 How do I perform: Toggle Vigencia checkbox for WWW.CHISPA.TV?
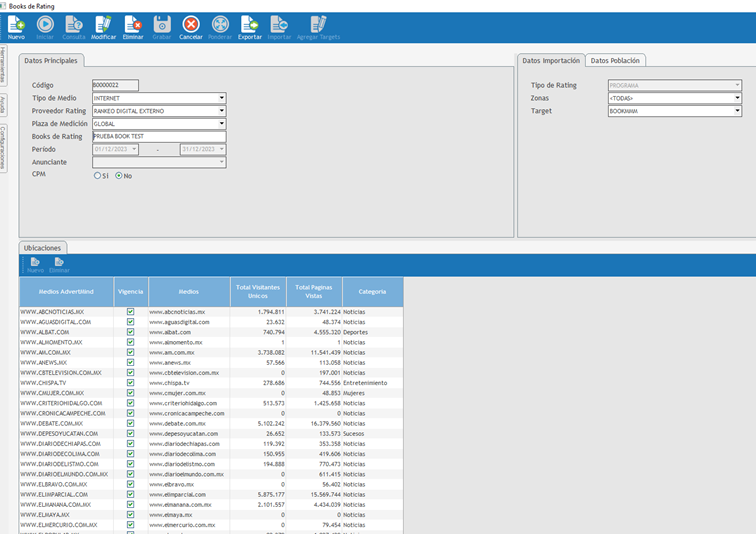pos(131,383)
